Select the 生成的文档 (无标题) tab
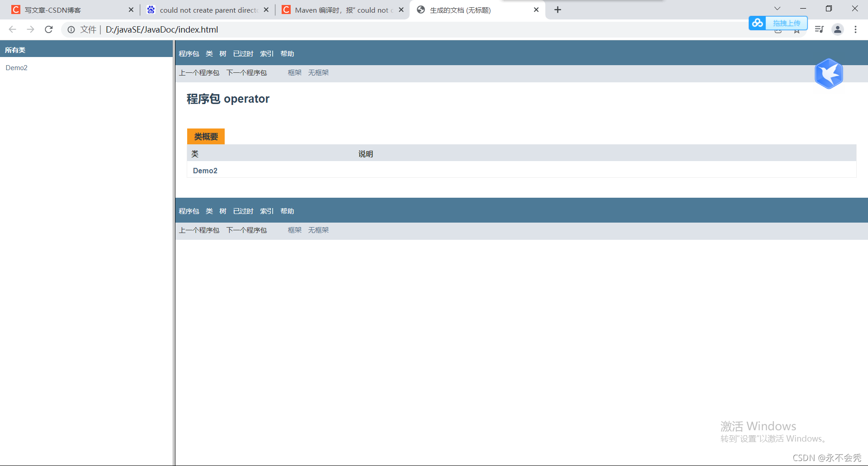868x466 pixels. coord(477,10)
